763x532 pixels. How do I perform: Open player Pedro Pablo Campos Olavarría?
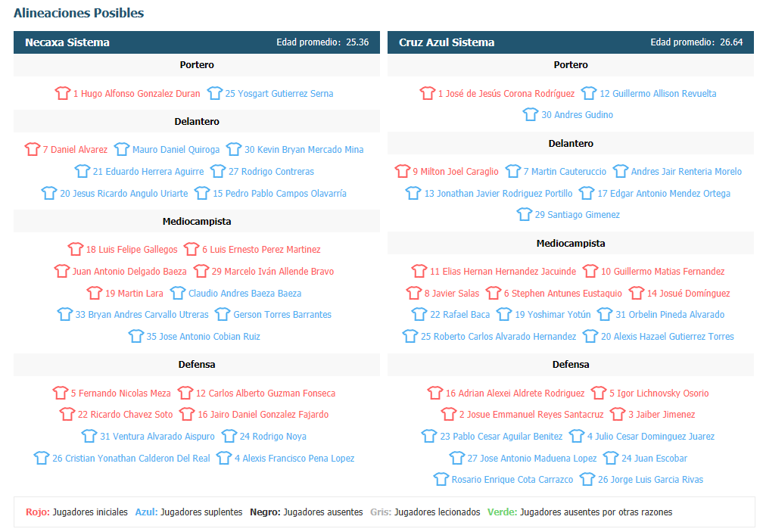[279, 193]
